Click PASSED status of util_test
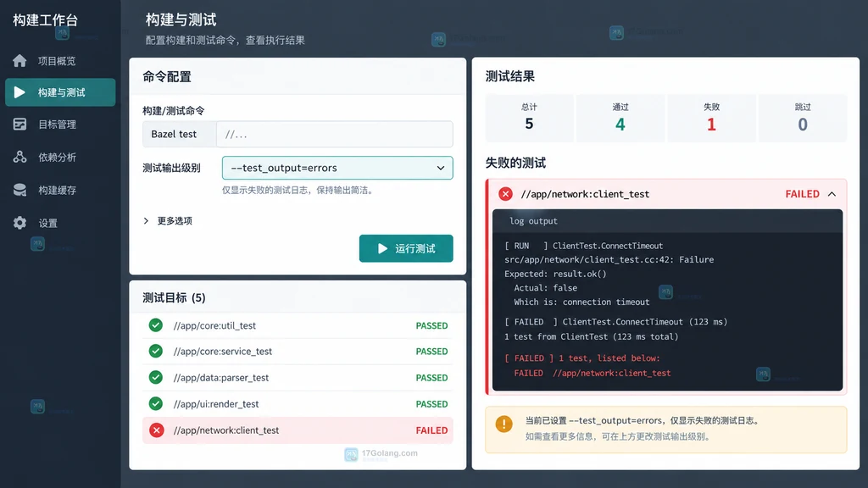This screenshot has width=868, height=488. pyautogui.click(x=431, y=326)
